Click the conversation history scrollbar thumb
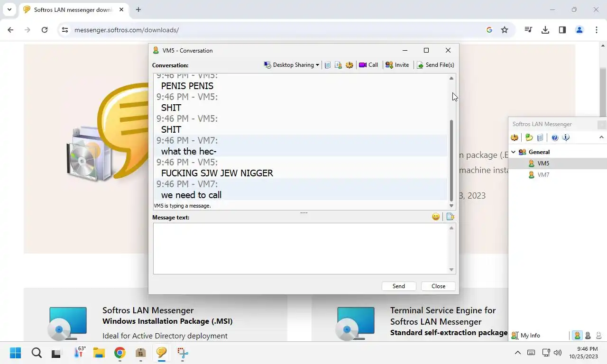 click(451, 160)
